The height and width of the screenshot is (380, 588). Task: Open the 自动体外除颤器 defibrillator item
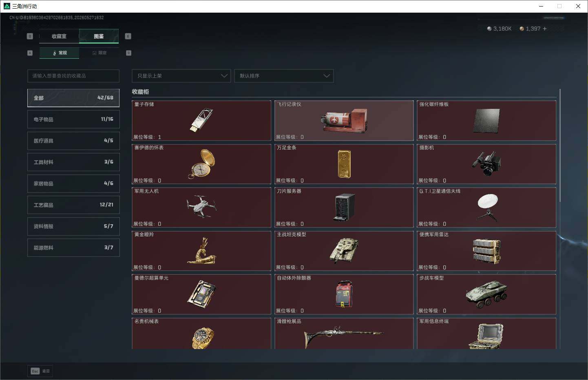coord(344,294)
